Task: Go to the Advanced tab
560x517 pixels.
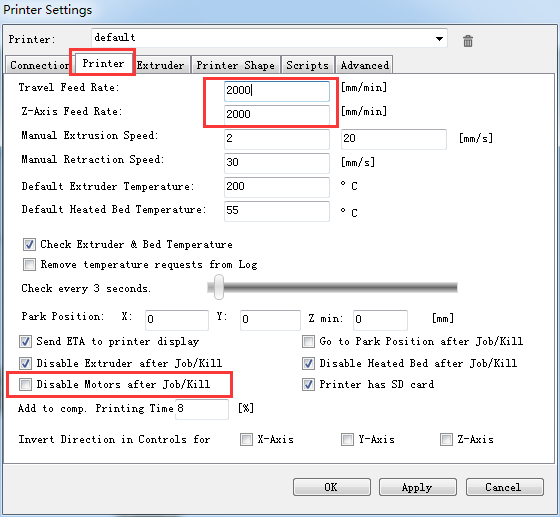Action: click(x=365, y=65)
